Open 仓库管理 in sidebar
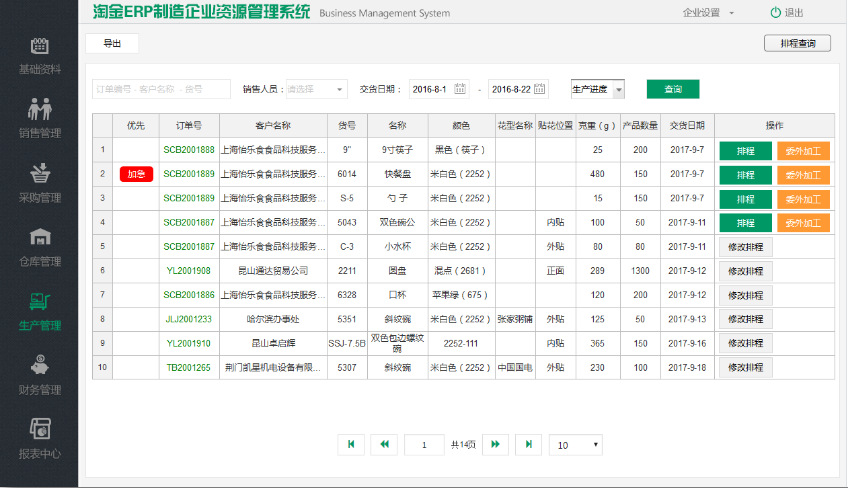This screenshot has height=488, width=848. (x=39, y=247)
